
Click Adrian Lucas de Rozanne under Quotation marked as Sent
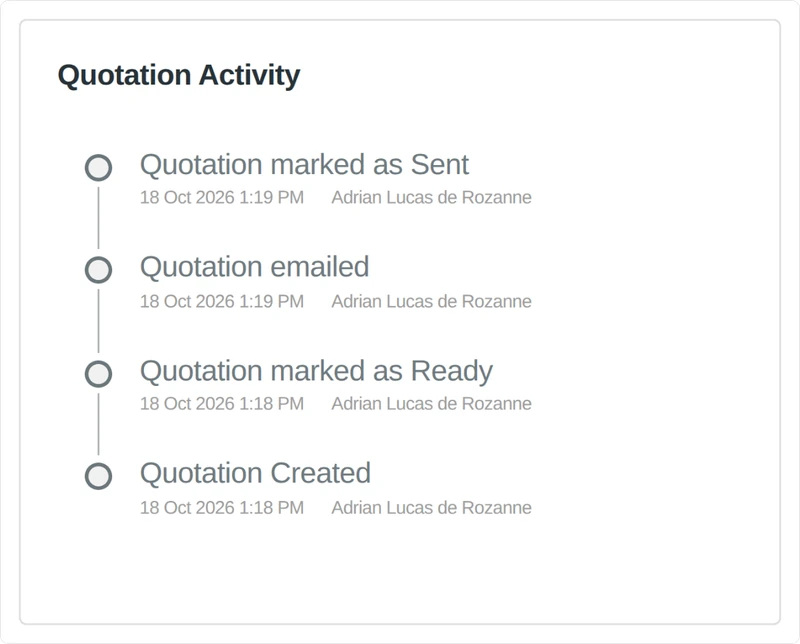coord(432,197)
